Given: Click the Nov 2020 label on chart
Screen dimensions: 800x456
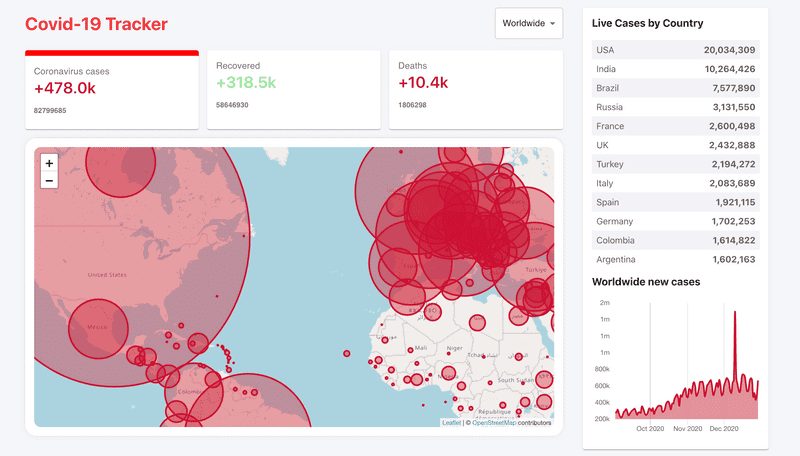Looking at the screenshot, I should pos(687,428).
